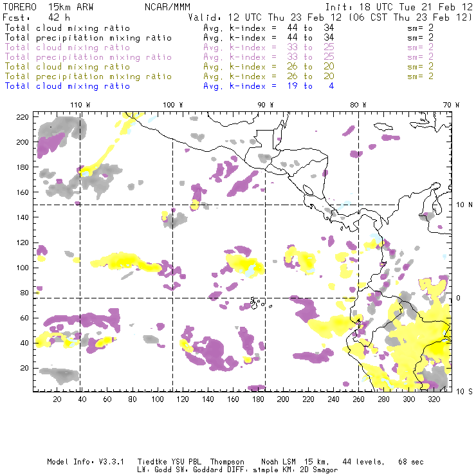
Task: Click the 'TORERO 15km ARW' title text
Action: [48, 7]
